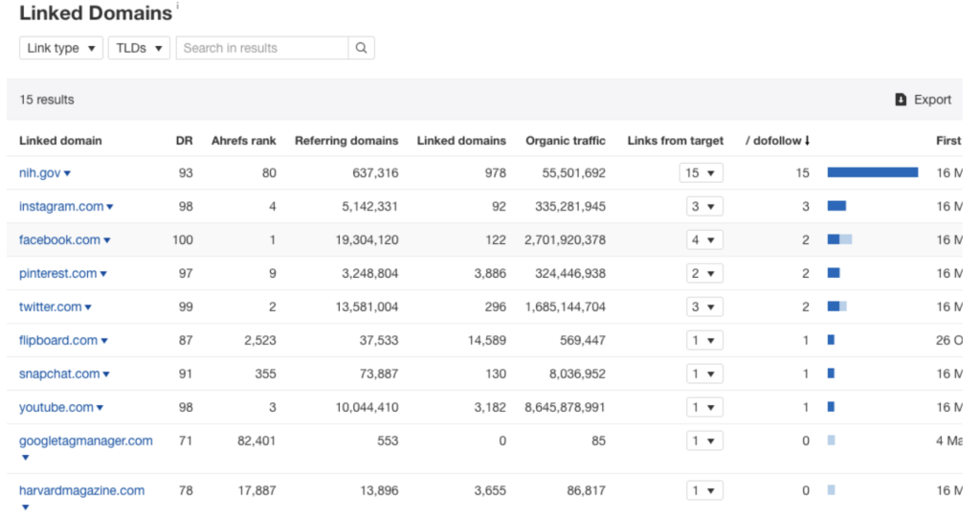Click harvardmagazine.com organic traffic 86,817
The height and width of the screenshot is (521, 980).
coord(587,491)
